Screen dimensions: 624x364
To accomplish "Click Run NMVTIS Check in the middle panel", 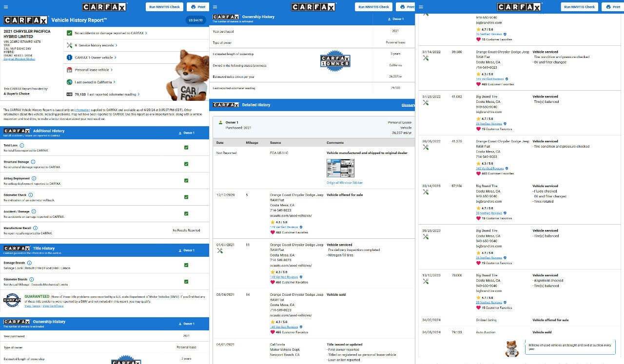I will click(x=374, y=7).
